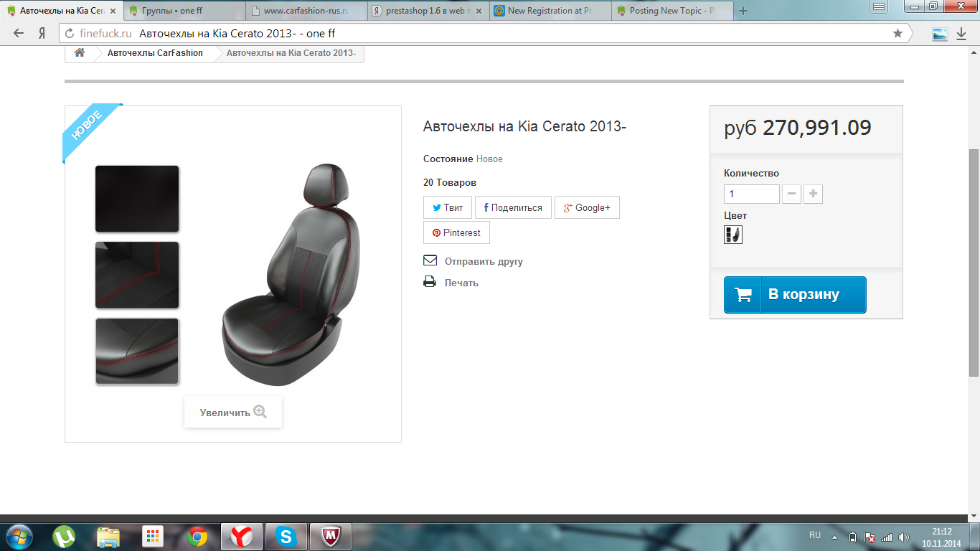The height and width of the screenshot is (551, 980).
Task: Click the Отправить другу link
Action: click(x=484, y=261)
